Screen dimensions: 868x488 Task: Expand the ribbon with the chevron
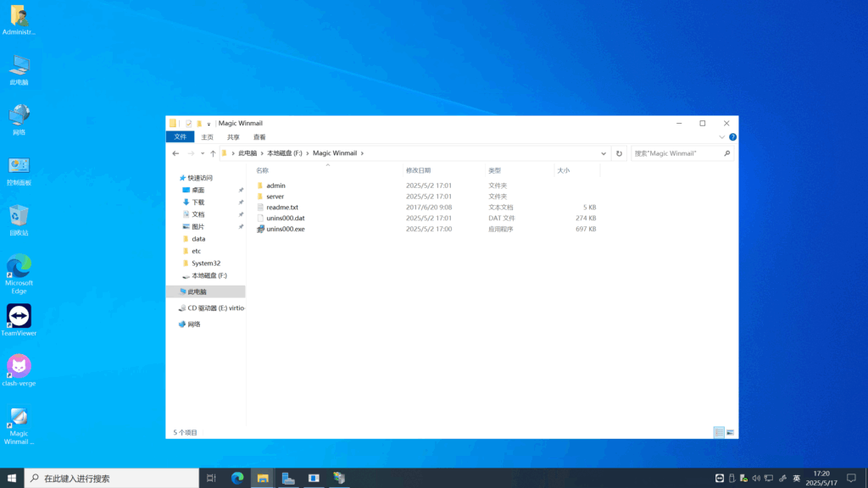point(722,137)
